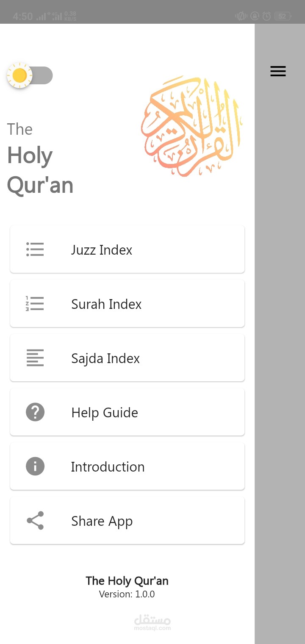Click the info circle Introduction icon

pyautogui.click(x=35, y=466)
